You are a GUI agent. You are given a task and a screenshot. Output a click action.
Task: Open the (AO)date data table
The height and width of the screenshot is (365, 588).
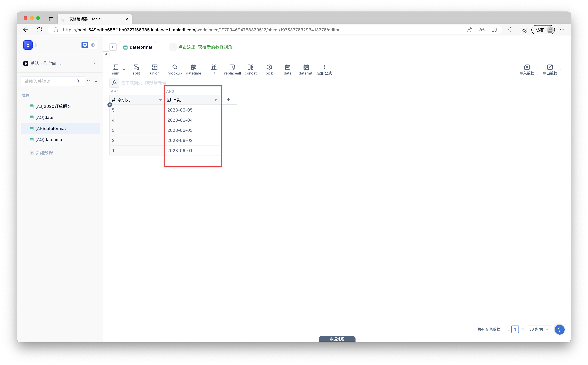60,118
